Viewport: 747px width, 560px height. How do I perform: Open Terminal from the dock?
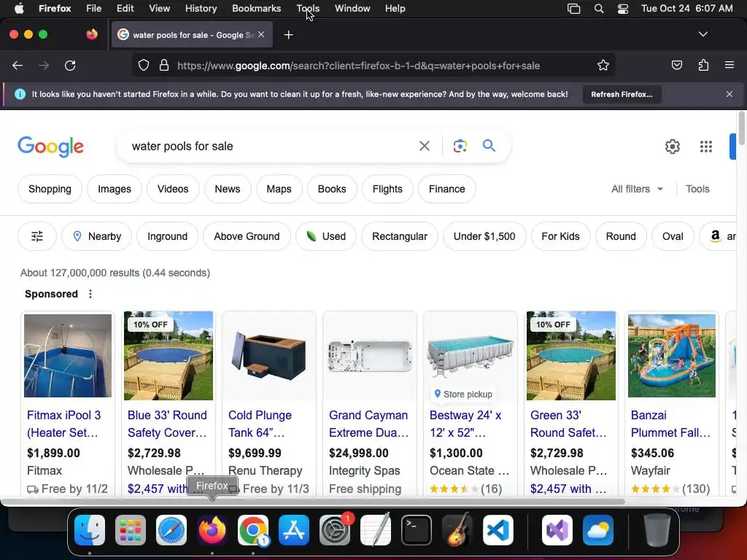point(417,530)
